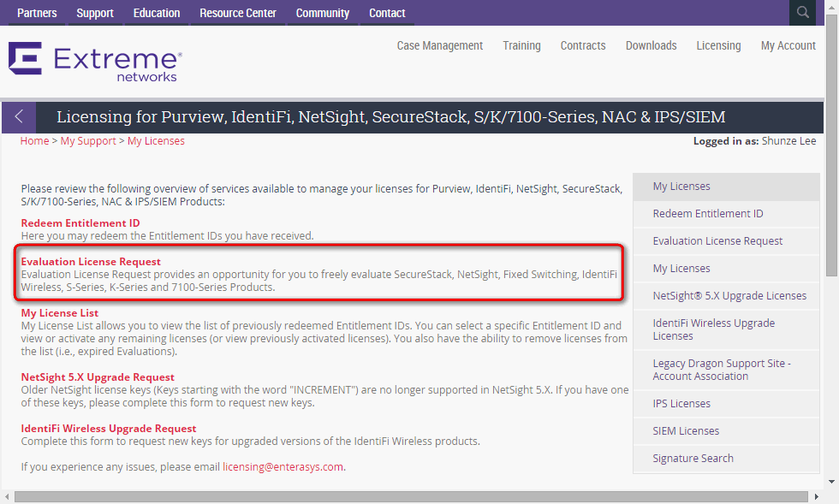Open the Contracts section
This screenshot has width=839, height=504.
coord(583,45)
